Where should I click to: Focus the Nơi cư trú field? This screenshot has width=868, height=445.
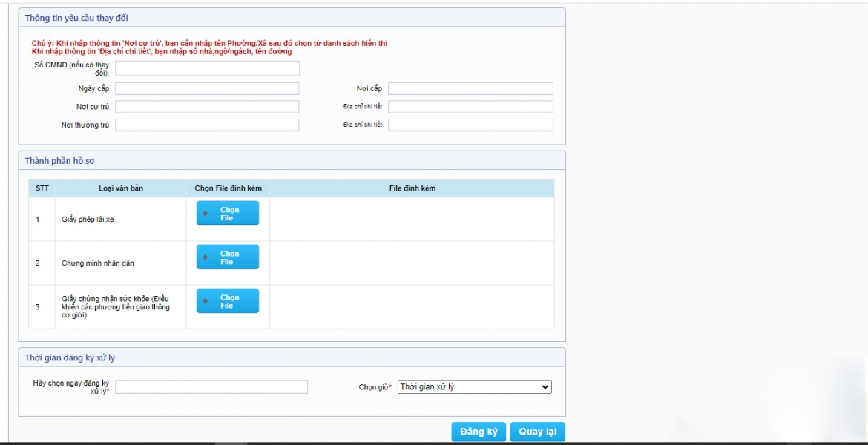tap(207, 107)
